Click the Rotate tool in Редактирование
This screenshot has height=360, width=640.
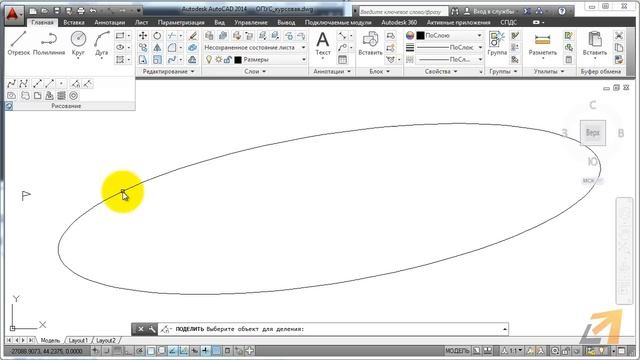(157, 36)
